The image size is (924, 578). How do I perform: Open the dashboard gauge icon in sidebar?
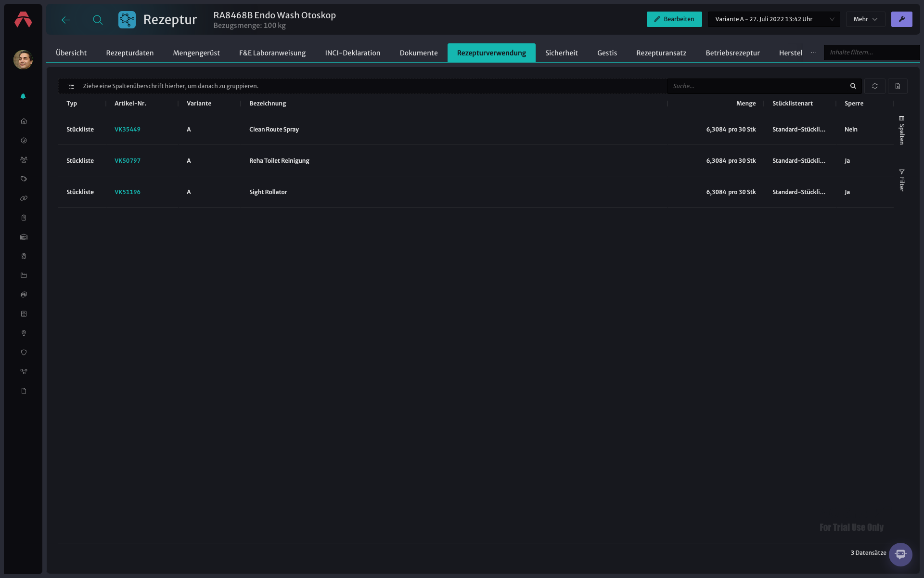pyautogui.click(x=24, y=141)
